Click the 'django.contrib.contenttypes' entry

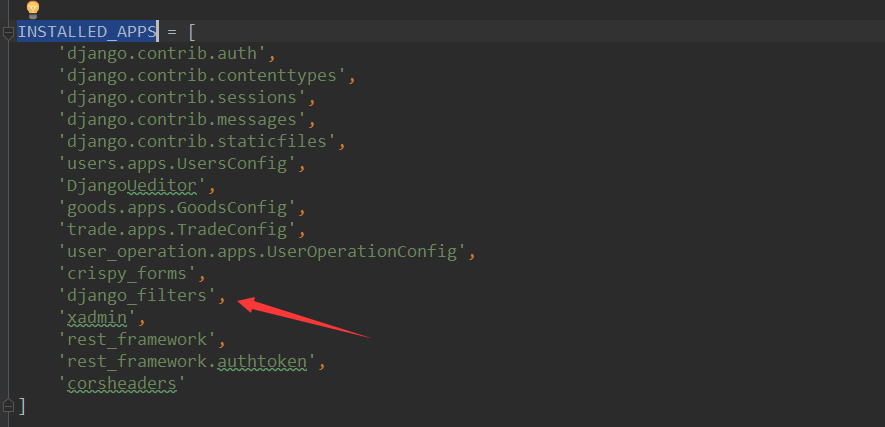[x=202, y=76]
